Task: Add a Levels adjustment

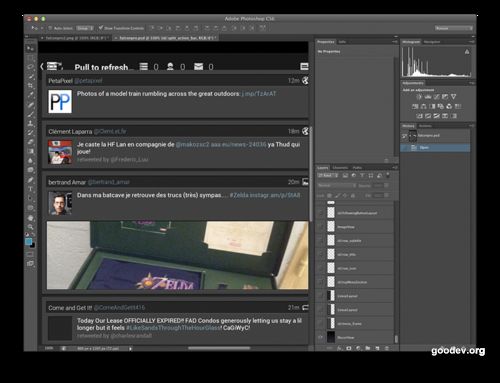Action: tap(428, 97)
